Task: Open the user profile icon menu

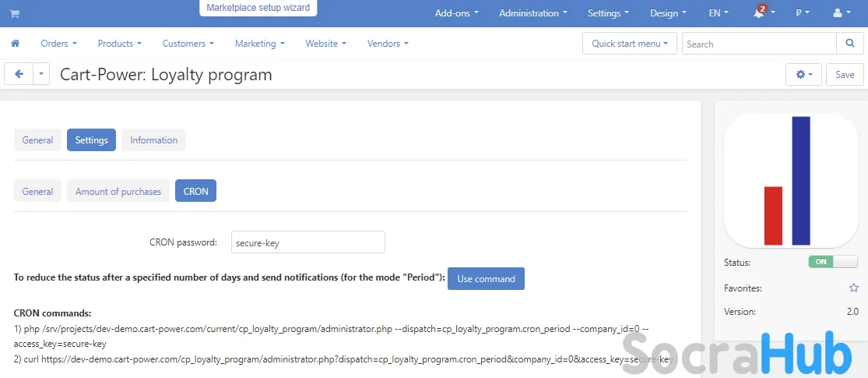Action: click(x=842, y=13)
